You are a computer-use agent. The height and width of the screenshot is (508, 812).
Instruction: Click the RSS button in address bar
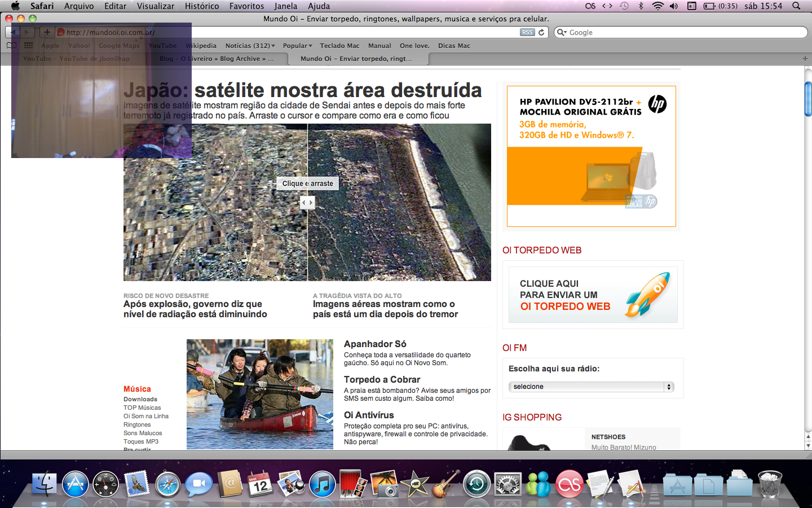click(x=527, y=32)
